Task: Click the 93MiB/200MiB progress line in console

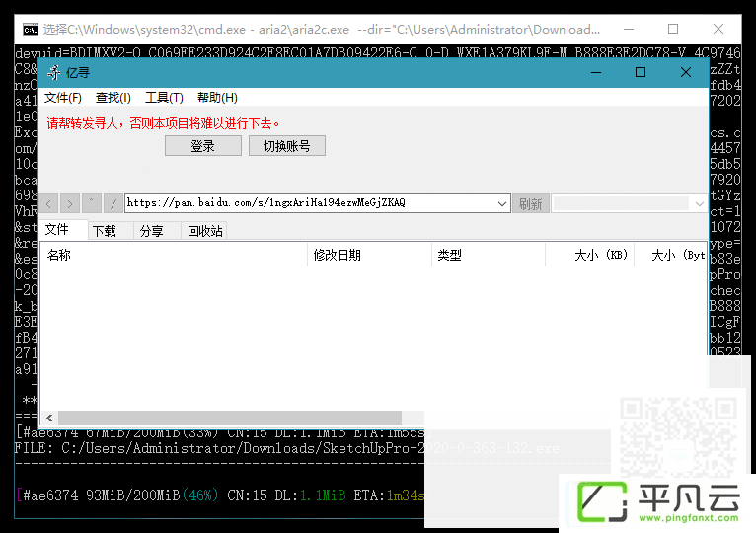Action: coord(221,495)
